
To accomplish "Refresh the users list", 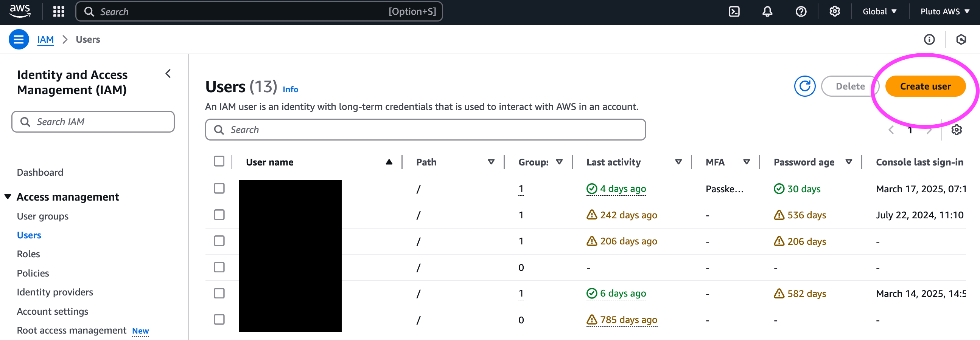I will [x=804, y=86].
